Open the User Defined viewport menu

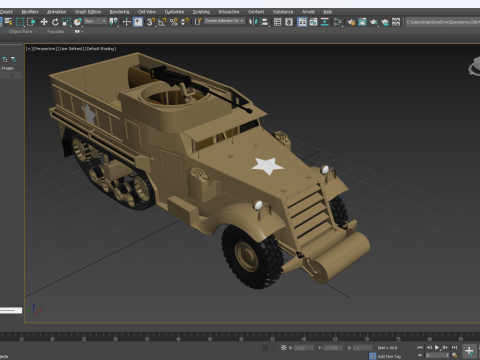71,49
